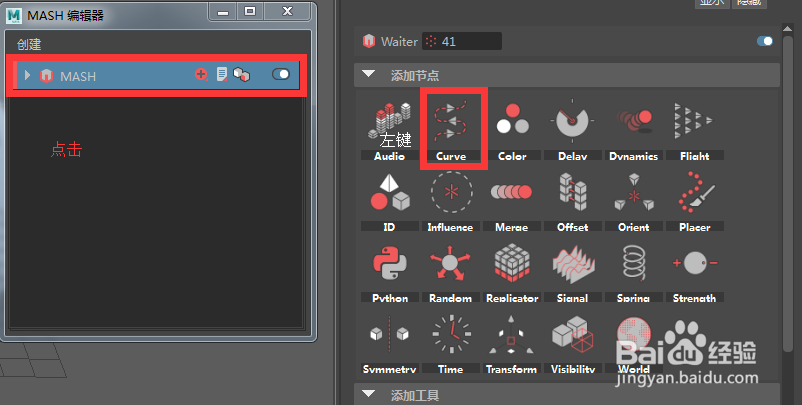The image size is (802, 405).
Task: Add a Strength node
Action: coord(694,272)
